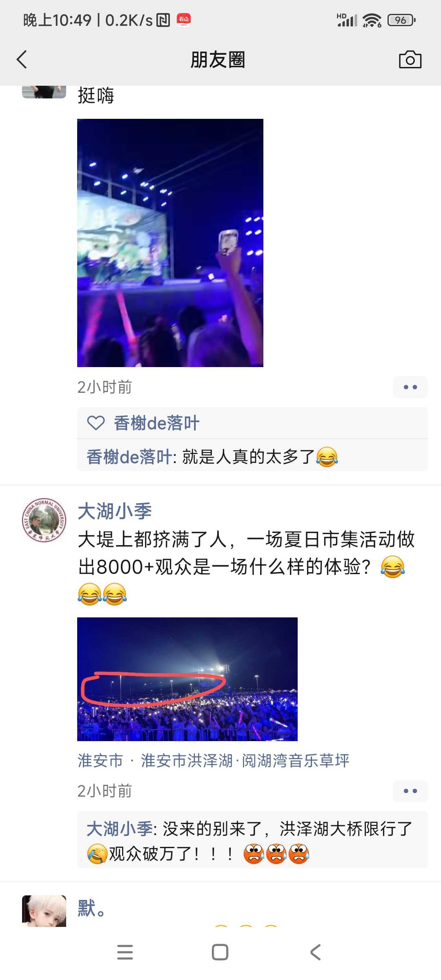Tap the 默。 username link
The image size is (441, 980).
point(92,909)
